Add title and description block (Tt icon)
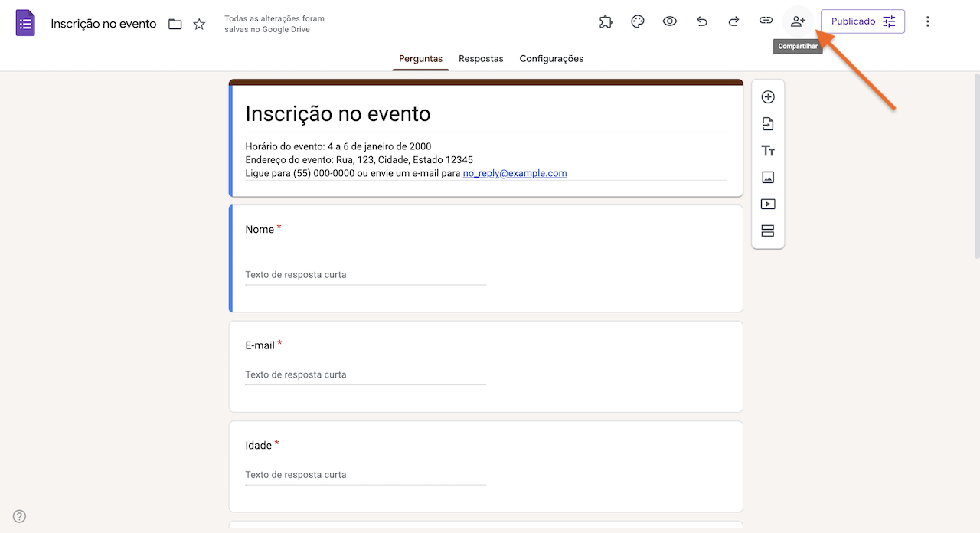Image resolution: width=980 pixels, height=533 pixels. (x=767, y=150)
